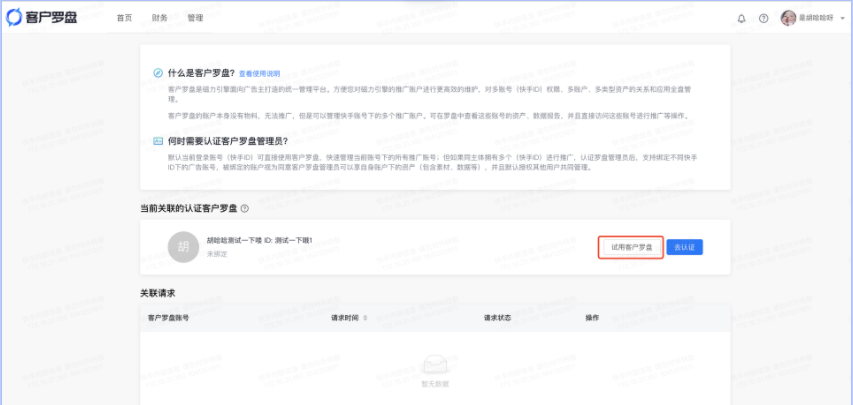Click the 操作 column header
The image size is (853, 405).
click(592, 318)
